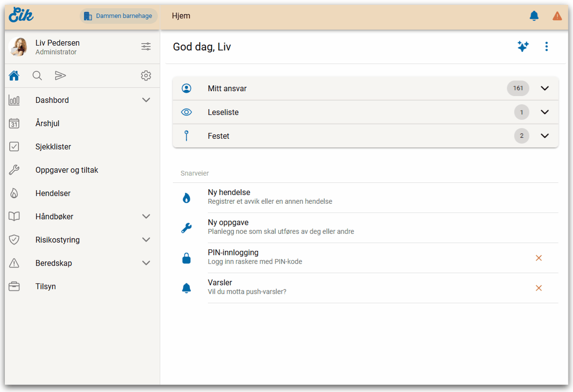Expand the Mitt ansvar section

point(544,88)
